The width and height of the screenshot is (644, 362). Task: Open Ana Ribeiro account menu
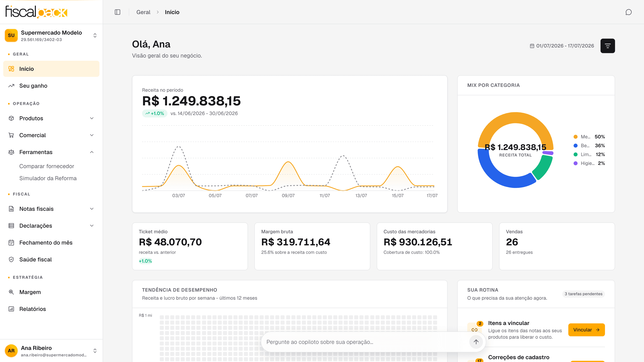pyautogui.click(x=51, y=351)
